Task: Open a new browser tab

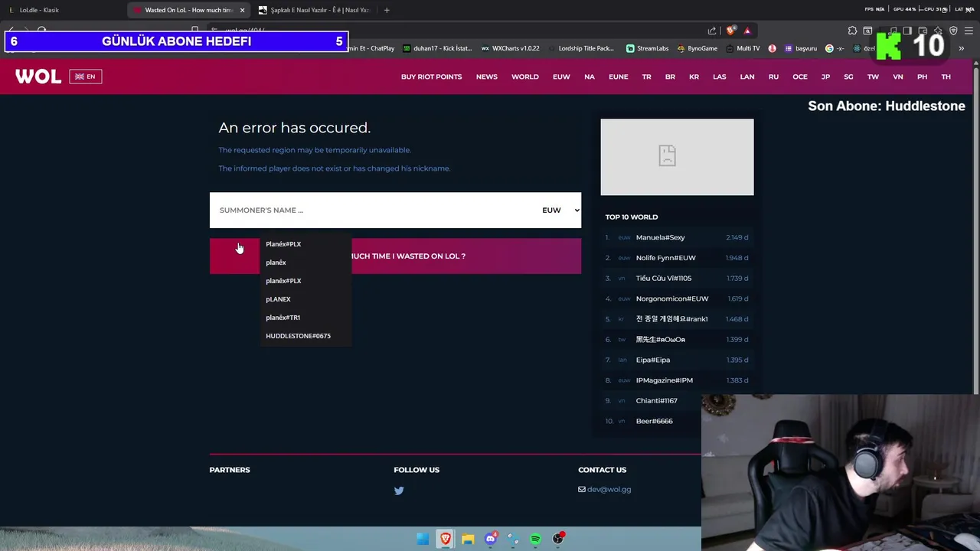Action: click(387, 10)
